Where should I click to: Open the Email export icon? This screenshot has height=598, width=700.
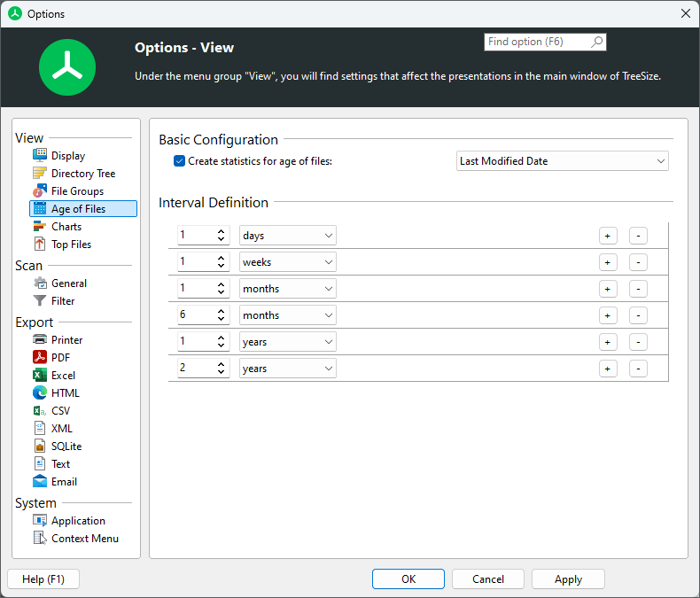(40, 482)
